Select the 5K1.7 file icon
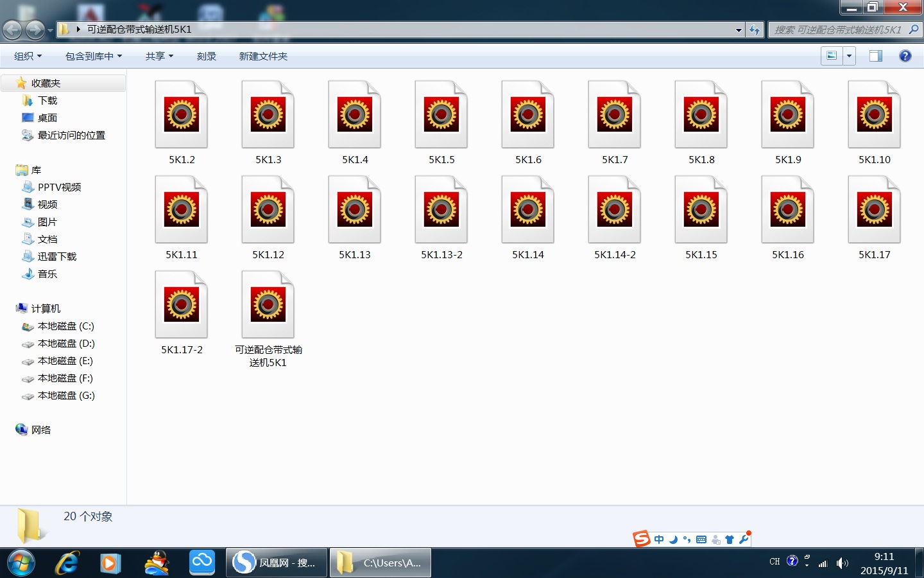 (615, 115)
